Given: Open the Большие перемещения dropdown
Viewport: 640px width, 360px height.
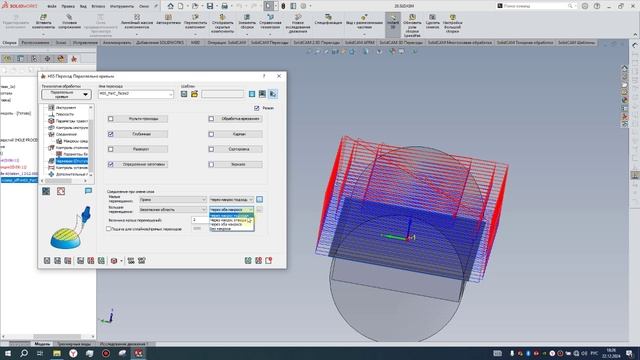Looking at the screenshot, I should 173,209.
